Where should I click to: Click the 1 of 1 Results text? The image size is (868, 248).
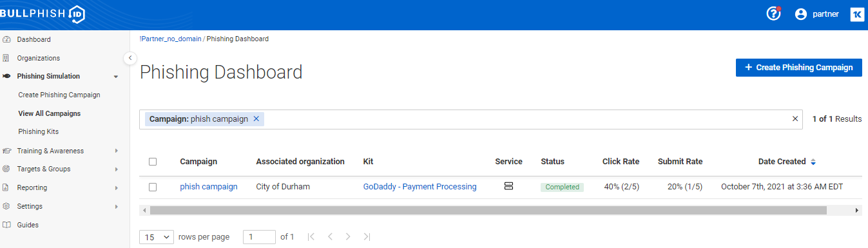837,119
